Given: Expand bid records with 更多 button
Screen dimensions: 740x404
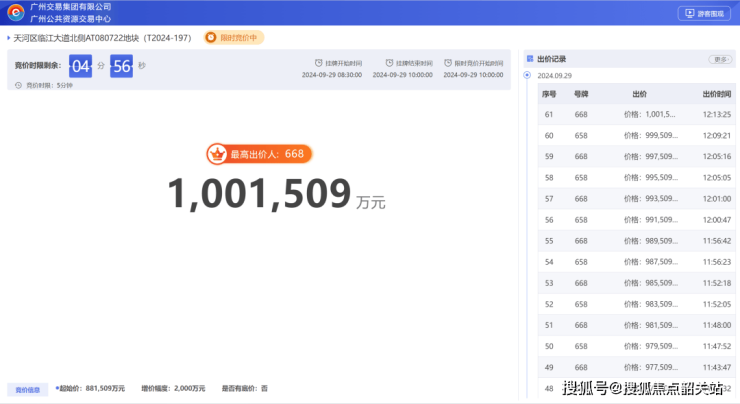Looking at the screenshot, I should pos(719,59).
